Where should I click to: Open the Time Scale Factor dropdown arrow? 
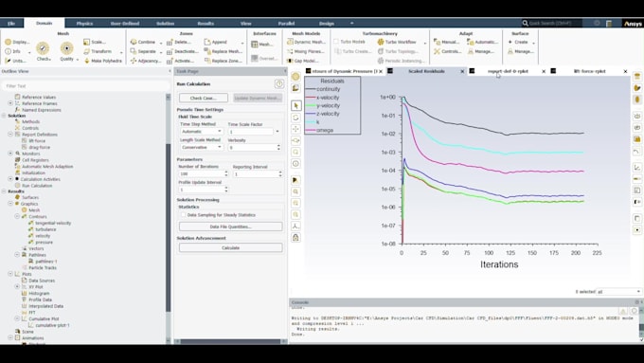(x=277, y=132)
